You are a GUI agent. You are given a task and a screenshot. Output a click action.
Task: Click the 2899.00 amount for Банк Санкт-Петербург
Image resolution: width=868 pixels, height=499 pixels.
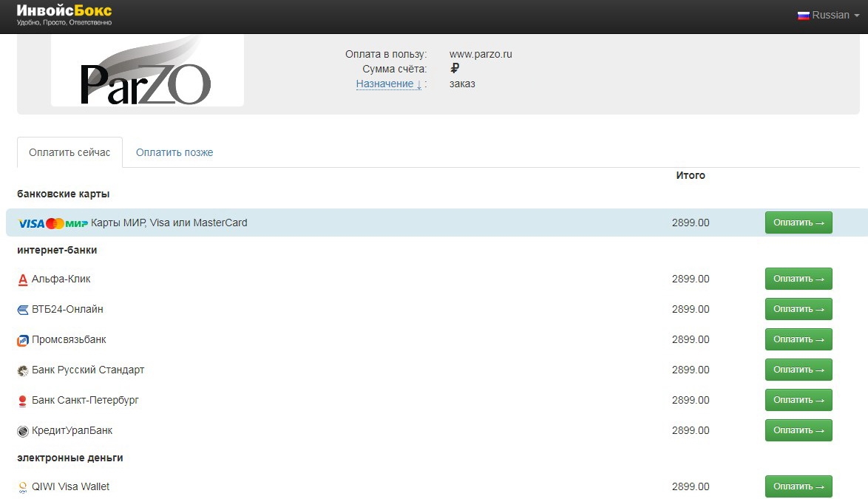pyautogui.click(x=691, y=400)
